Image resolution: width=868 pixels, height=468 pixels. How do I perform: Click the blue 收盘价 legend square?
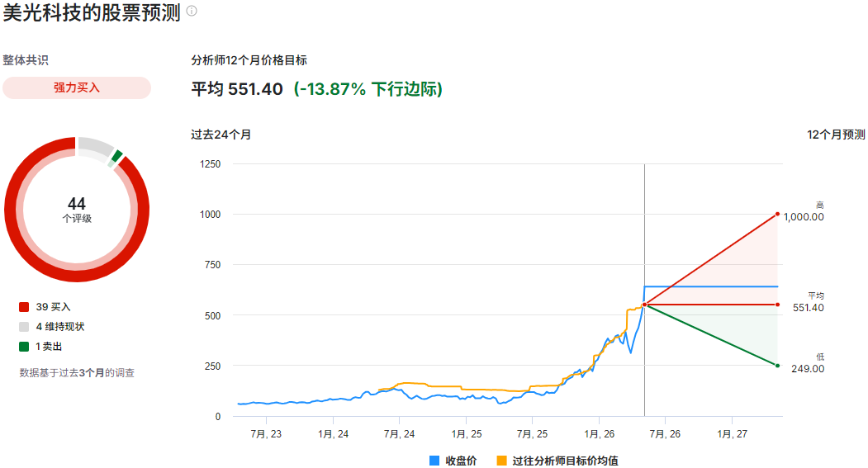434,461
